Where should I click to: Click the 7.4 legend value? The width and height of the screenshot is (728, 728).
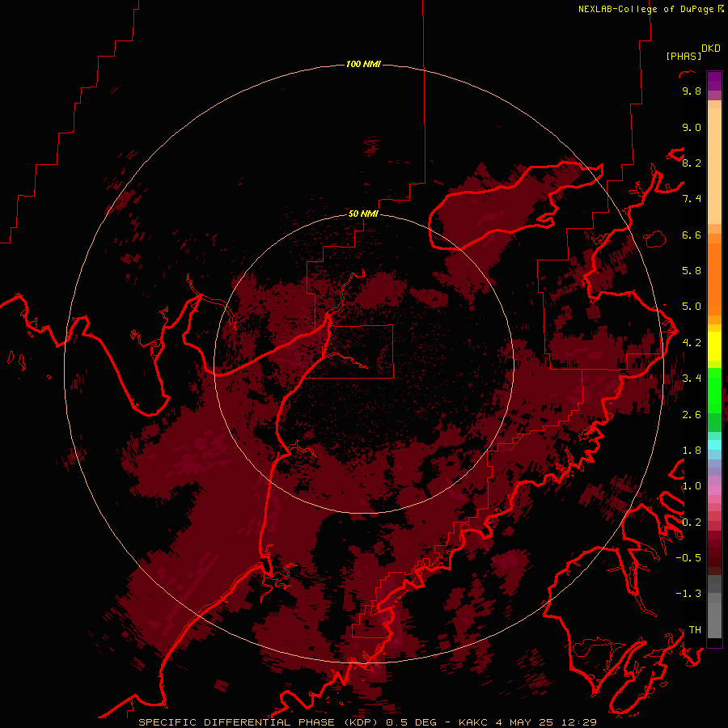[692, 199]
